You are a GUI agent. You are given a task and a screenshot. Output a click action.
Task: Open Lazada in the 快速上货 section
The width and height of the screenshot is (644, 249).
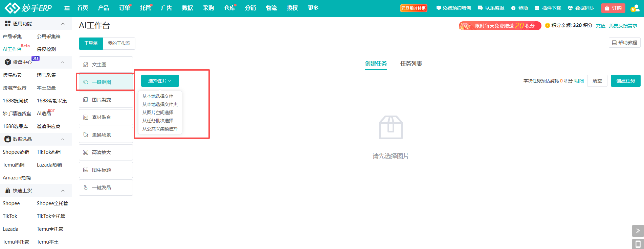click(x=10, y=229)
